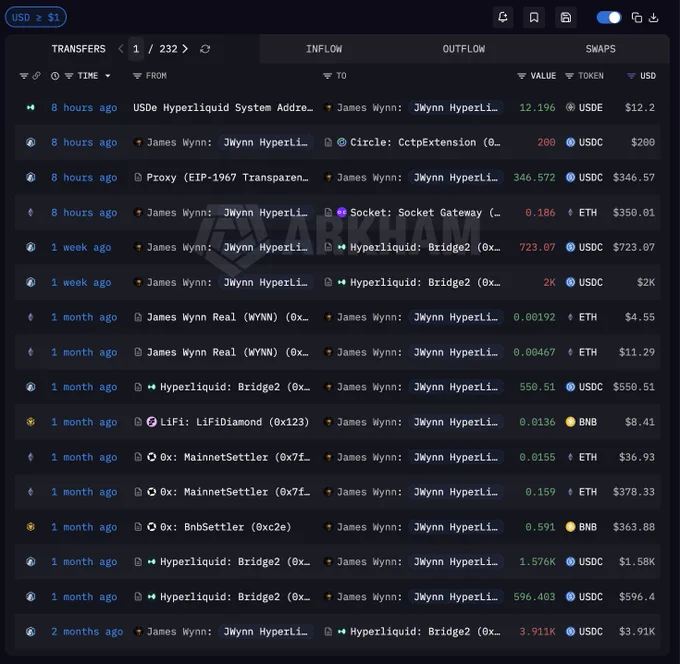Open the TOKEN column filter

569,76
